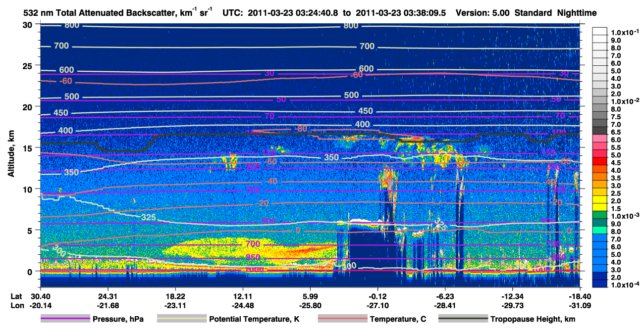Click longitude value '-27.10'
Image resolution: width=644 pixels, height=330 pixels.
[377, 306]
